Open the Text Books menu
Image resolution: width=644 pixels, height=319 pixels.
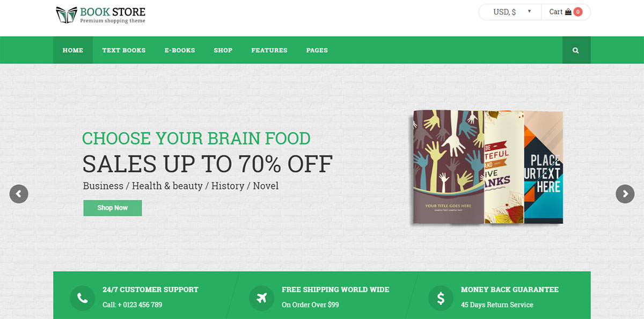click(124, 50)
